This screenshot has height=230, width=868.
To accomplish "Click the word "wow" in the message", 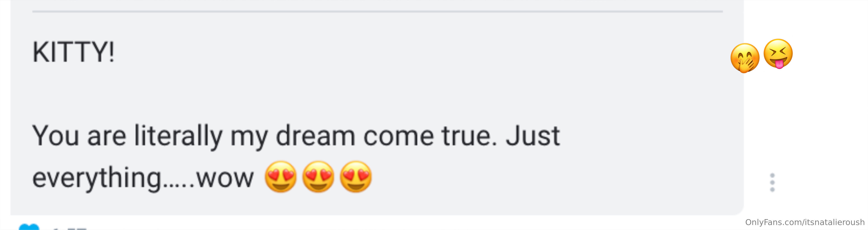I will click(225, 178).
